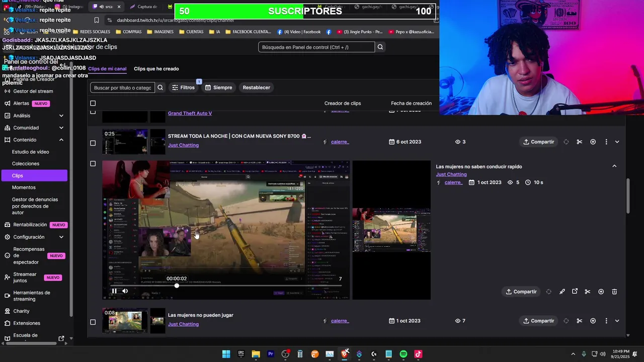Image resolution: width=644 pixels, height=362 pixels.
Task: Expand the 6 oct 2023 clip row
Action: tap(617, 142)
